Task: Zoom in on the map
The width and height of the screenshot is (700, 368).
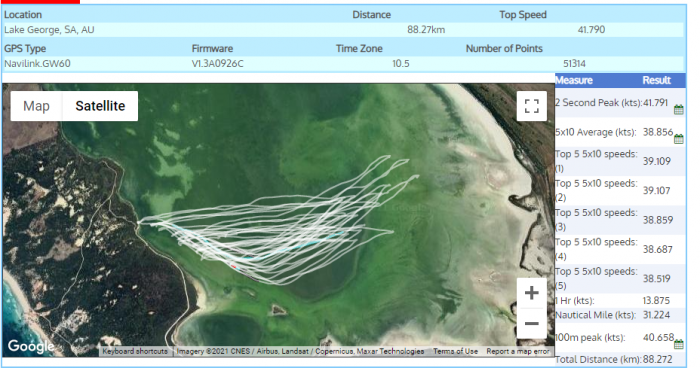Action: [531, 293]
